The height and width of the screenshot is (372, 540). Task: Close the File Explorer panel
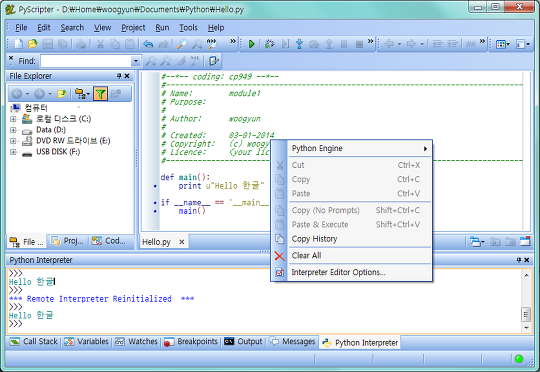127,76
